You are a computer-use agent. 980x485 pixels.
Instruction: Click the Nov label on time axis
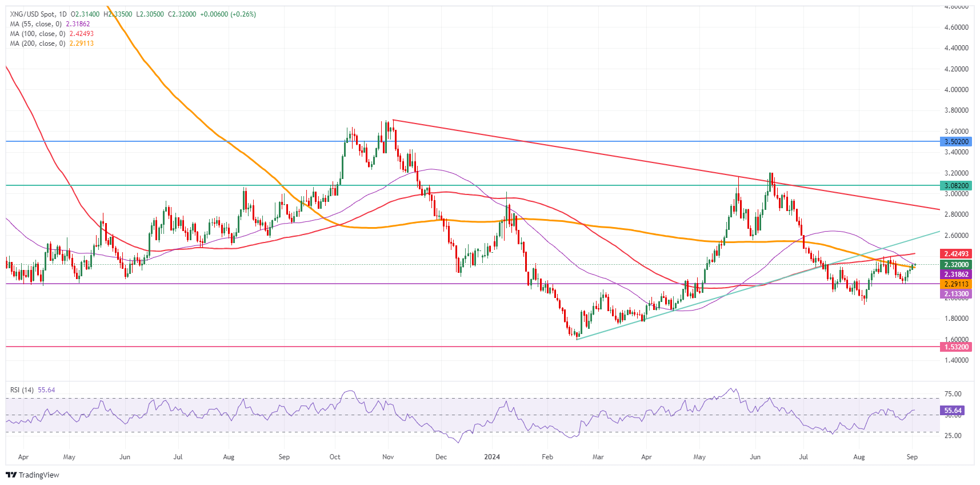[388, 457]
